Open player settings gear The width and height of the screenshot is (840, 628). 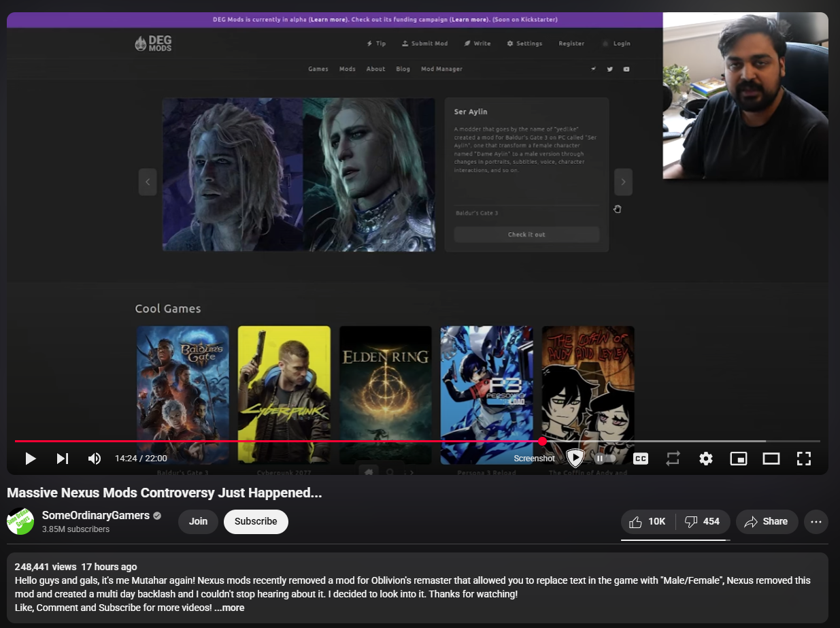pyautogui.click(x=706, y=459)
